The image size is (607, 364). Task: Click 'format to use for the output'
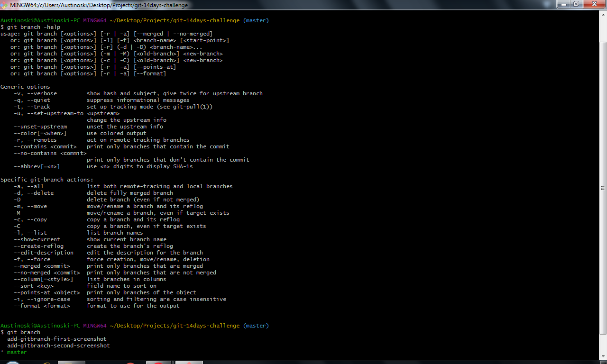pyautogui.click(x=133, y=306)
